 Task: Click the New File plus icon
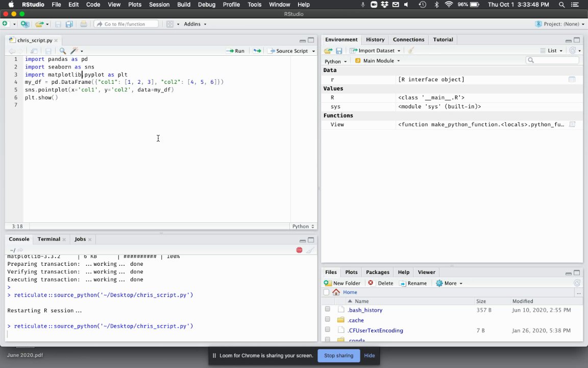coord(5,24)
